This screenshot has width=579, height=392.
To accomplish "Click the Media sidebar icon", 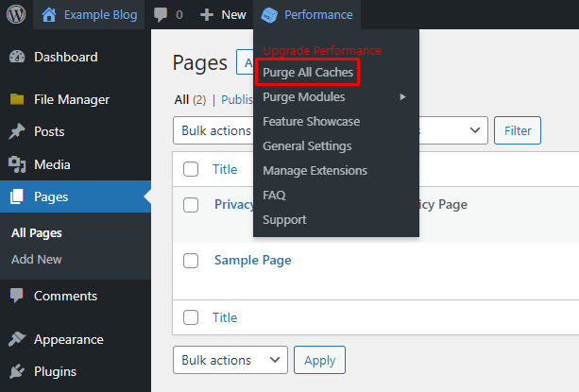I will 17,164.
